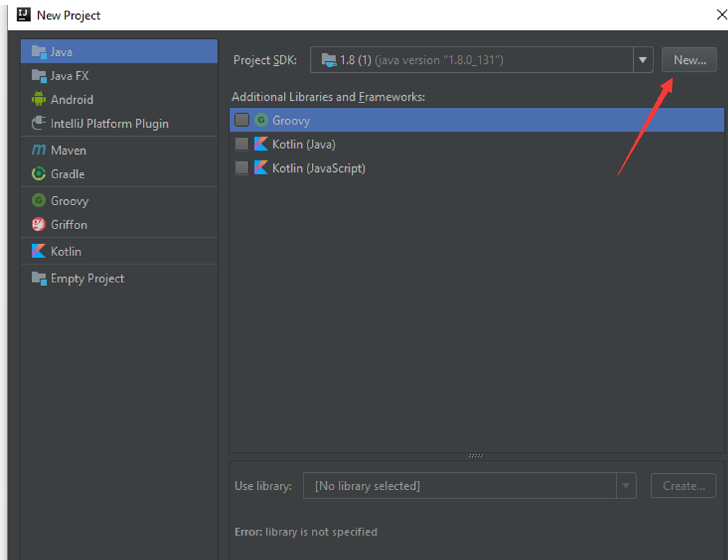Select Gradle project type
Image resolution: width=728 pixels, height=560 pixels.
click(x=119, y=174)
